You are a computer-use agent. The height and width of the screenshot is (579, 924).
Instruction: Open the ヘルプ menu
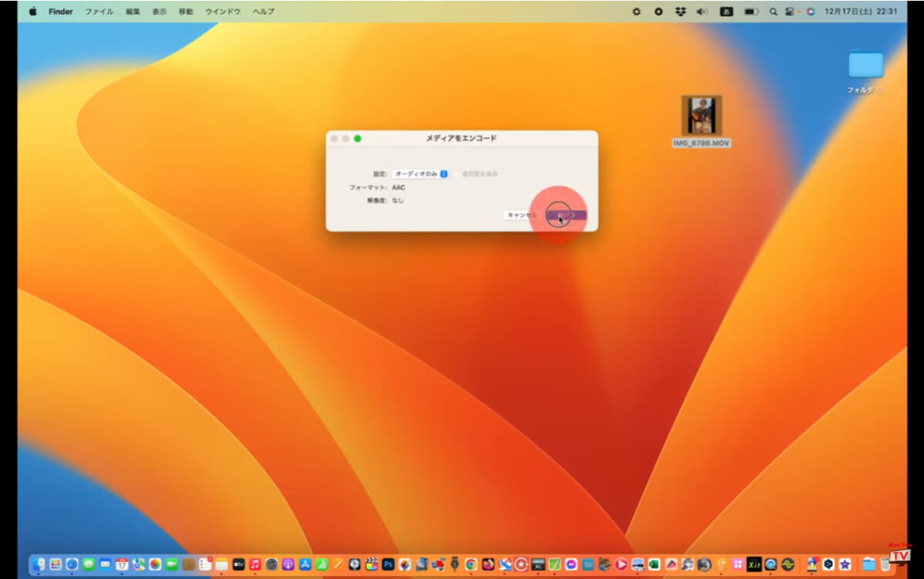tap(263, 12)
